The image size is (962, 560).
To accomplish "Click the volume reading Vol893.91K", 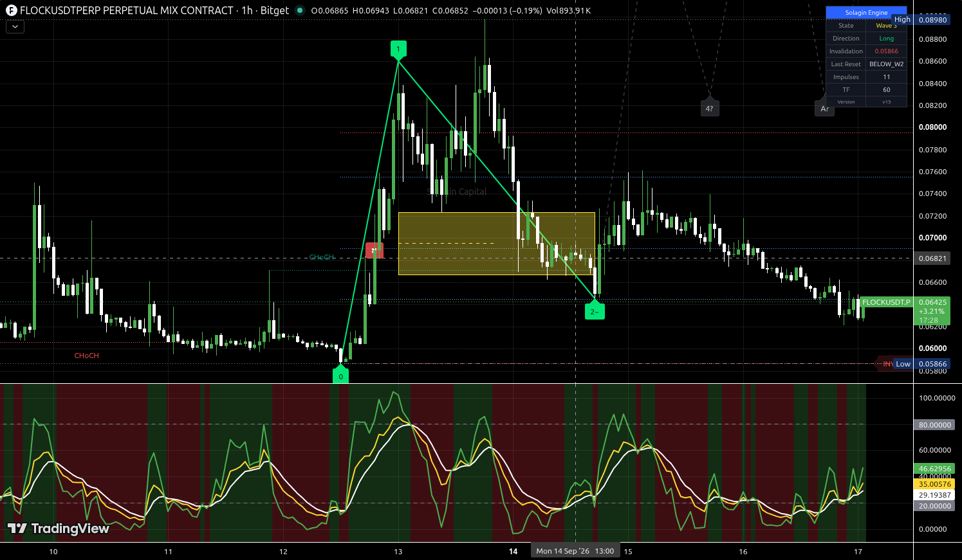I will pyautogui.click(x=568, y=10).
